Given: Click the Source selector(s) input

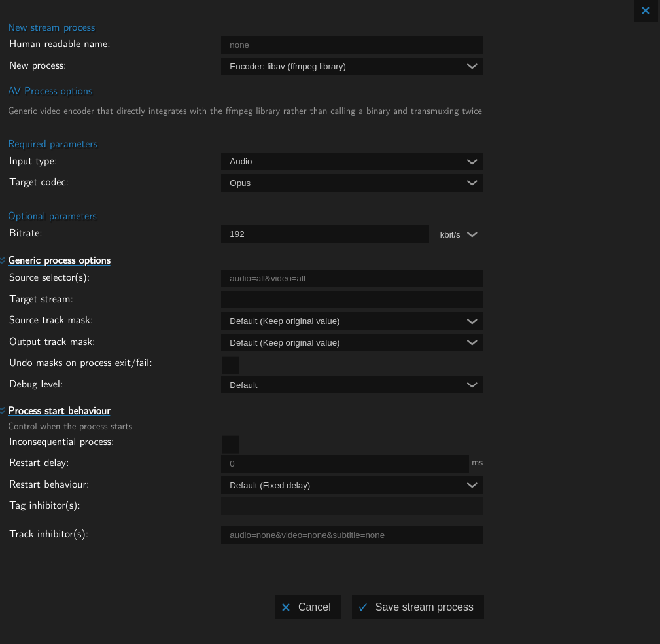Looking at the screenshot, I should (351, 279).
